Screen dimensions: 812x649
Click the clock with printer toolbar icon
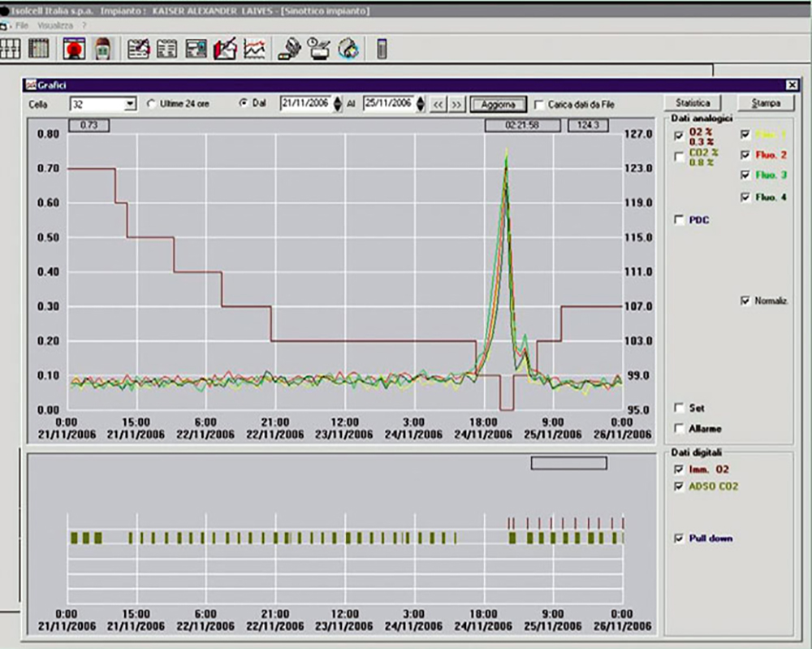click(317, 50)
